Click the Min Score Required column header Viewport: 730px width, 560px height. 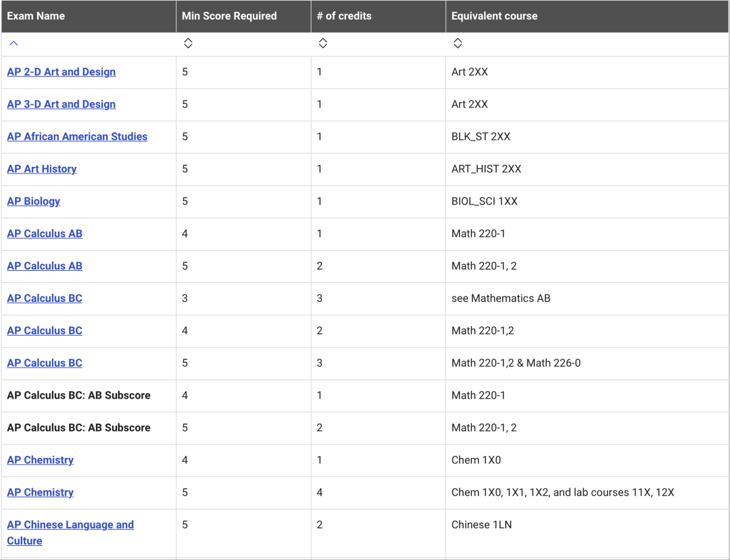tap(243, 16)
